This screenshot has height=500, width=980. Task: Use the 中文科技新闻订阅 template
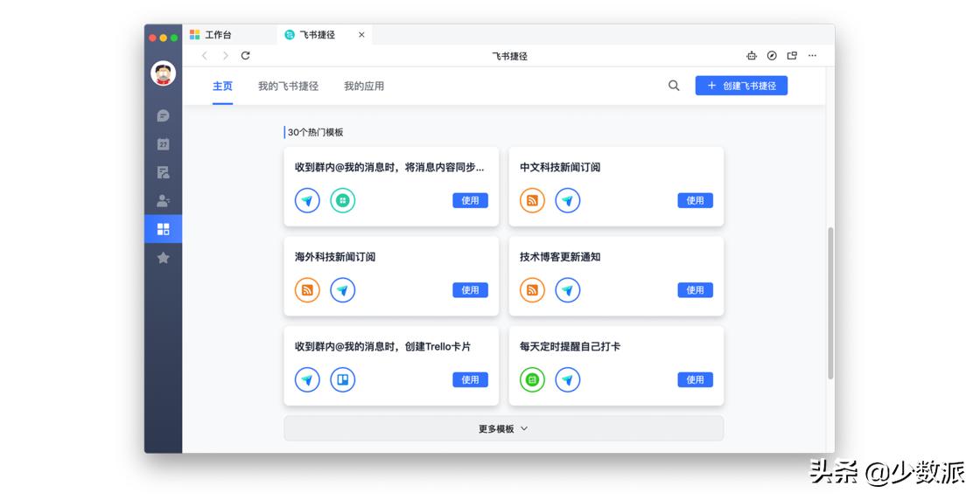[695, 200]
